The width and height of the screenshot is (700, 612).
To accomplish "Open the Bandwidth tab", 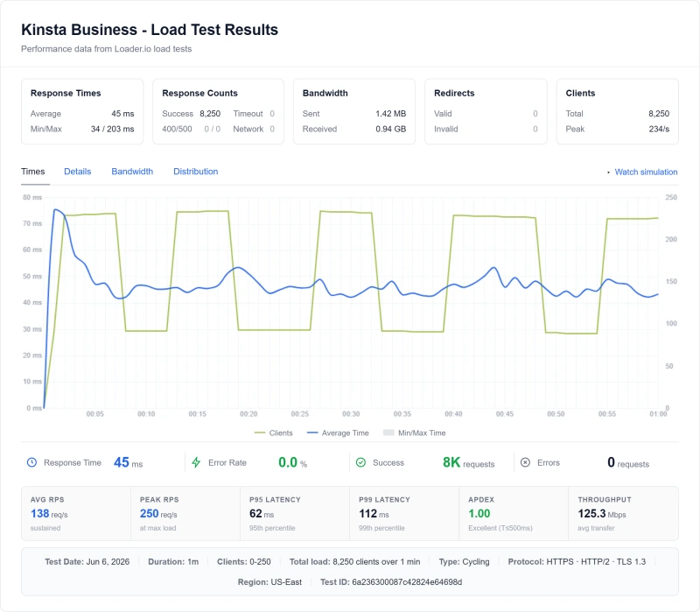I will pos(132,172).
